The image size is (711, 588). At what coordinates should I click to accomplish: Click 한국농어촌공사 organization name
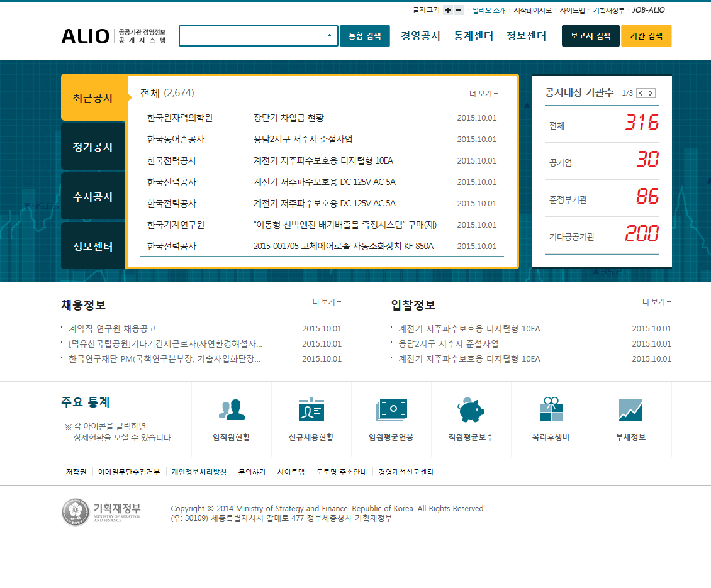(176, 139)
